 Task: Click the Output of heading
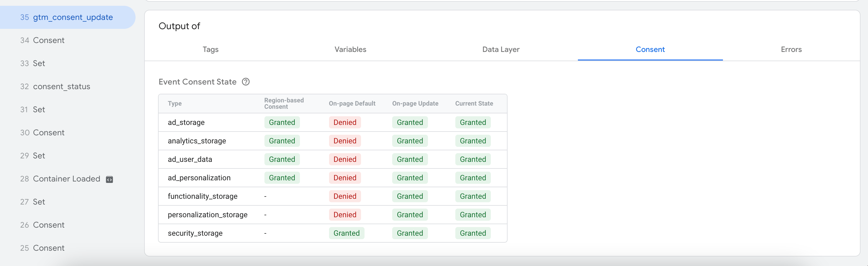tap(179, 26)
